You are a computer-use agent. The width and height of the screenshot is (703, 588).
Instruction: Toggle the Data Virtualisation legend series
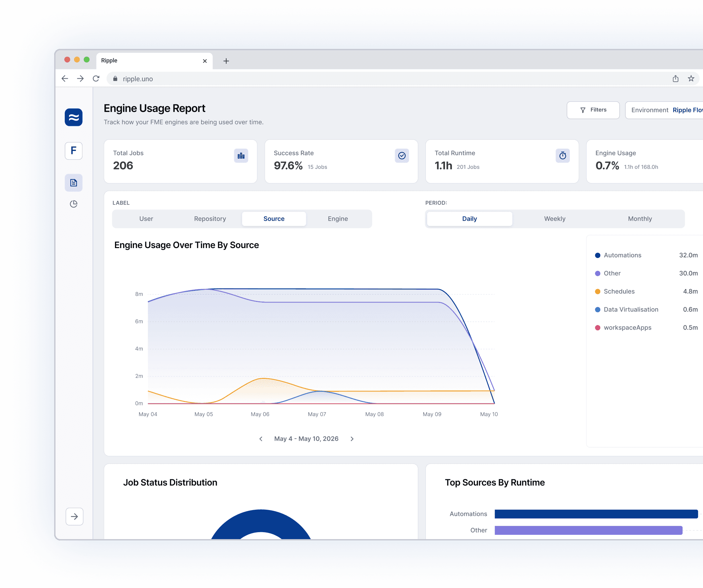pyautogui.click(x=646, y=310)
